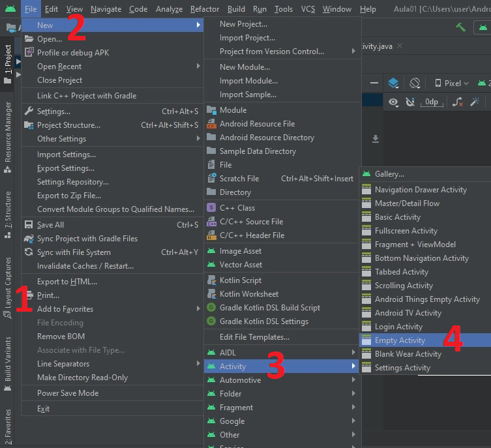This screenshot has width=491, height=448.
Task: Select C++ Class entry
Action: coord(282,208)
